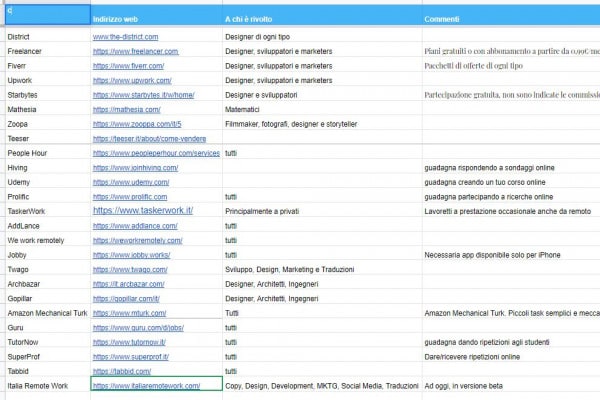Open the Fiverr URL
Image resolution: width=600 pixels, height=400 pixels.
(127, 65)
